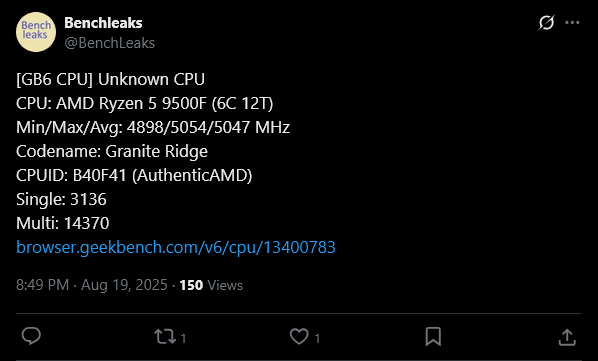Viewport: 598px width, 361px height.
Task: Like the post with the heart icon
Action: (299, 337)
